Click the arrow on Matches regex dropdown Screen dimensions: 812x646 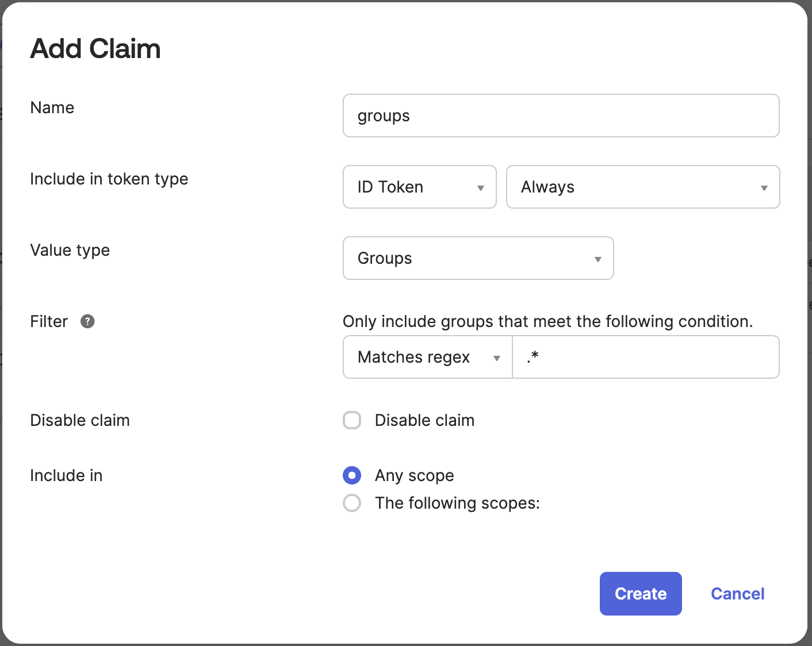click(497, 358)
